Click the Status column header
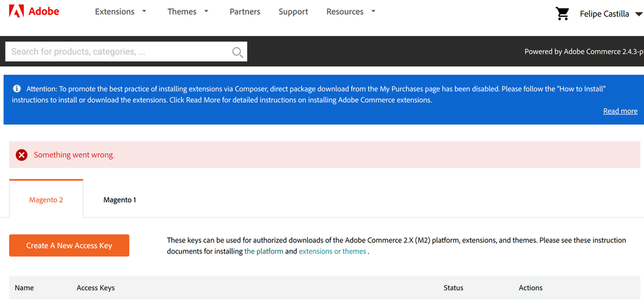 (x=453, y=288)
